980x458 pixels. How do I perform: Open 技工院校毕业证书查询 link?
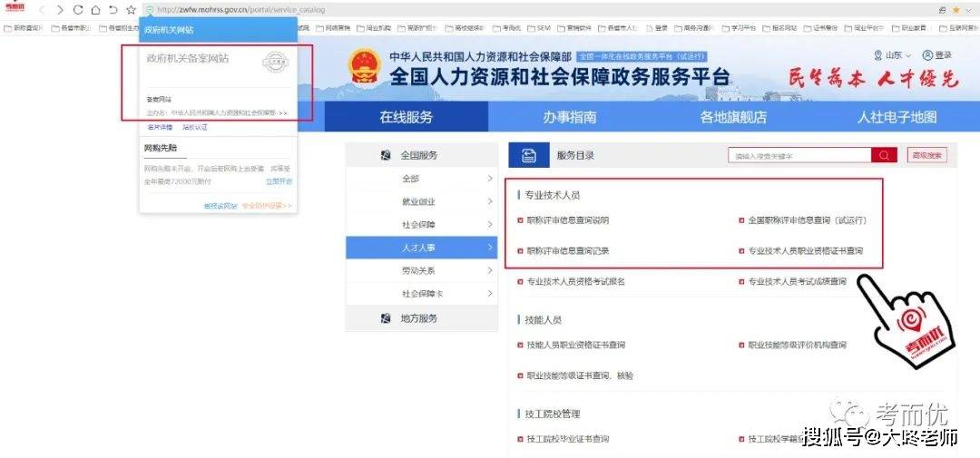[x=567, y=439]
